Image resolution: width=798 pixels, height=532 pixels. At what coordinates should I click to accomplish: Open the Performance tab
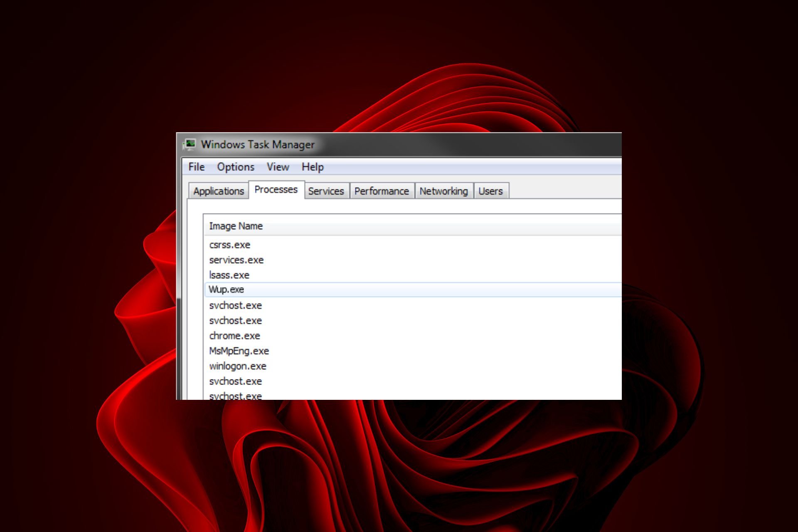pyautogui.click(x=382, y=191)
